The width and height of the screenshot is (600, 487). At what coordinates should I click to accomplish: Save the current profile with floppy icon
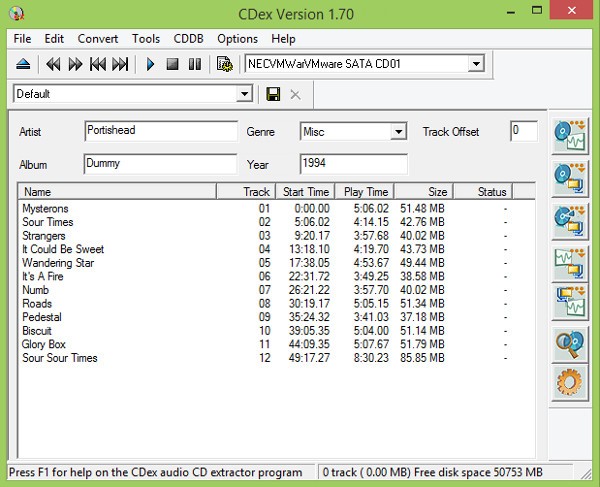[272, 94]
